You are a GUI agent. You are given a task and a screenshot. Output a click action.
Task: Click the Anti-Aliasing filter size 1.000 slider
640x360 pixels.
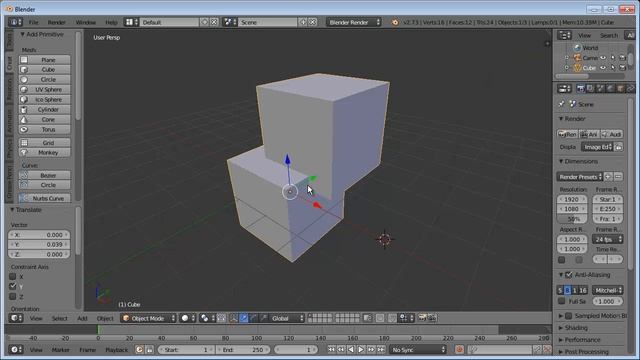tap(607, 301)
